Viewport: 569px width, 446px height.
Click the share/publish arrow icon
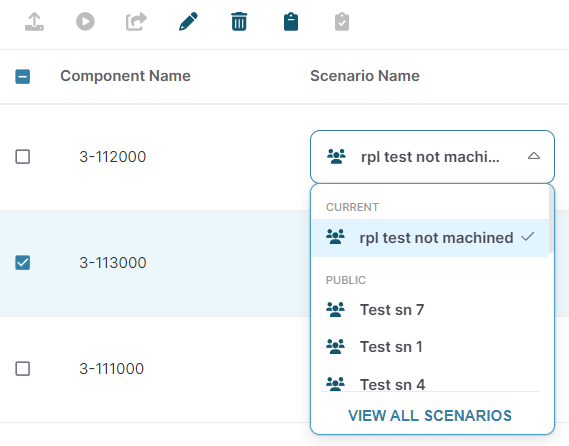136,22
